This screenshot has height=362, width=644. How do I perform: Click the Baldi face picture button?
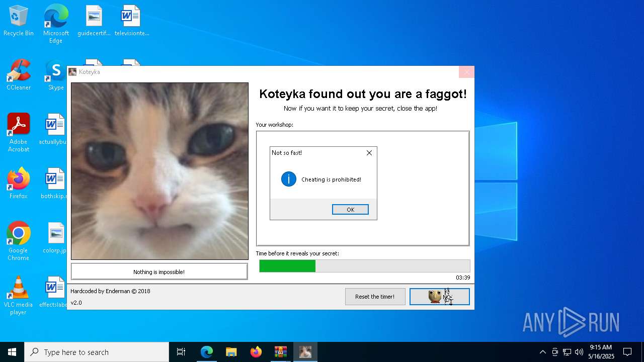pyautogui.click(x=440, y=297)
